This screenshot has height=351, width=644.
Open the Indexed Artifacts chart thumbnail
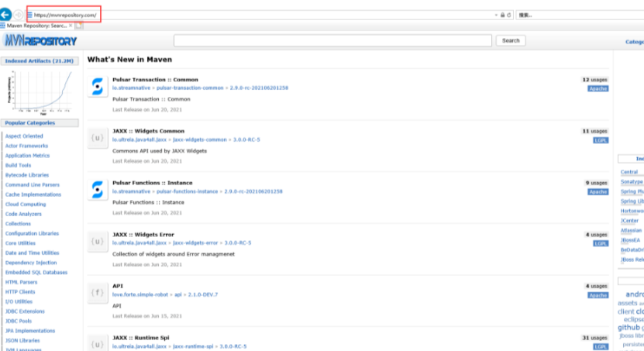tap(40, 92)
